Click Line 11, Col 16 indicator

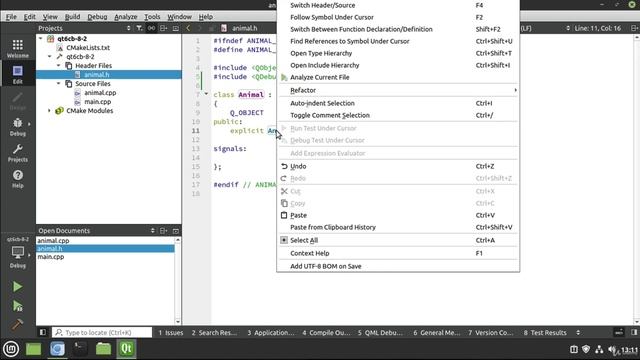[x=598, y=28]
